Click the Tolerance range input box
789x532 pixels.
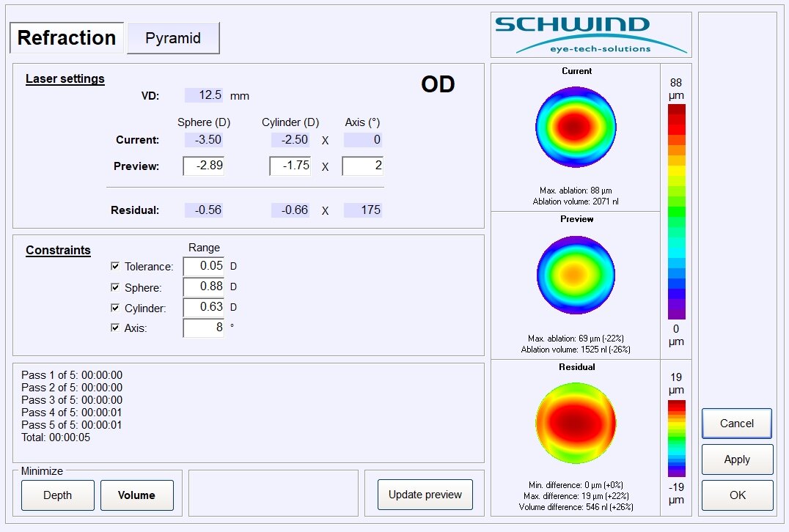(x=204, y=267)
